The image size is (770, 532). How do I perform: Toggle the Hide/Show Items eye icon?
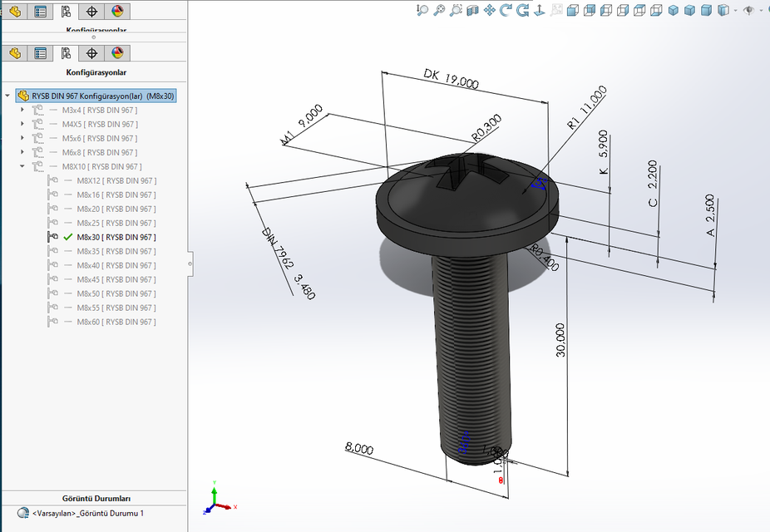pos(749,11)
